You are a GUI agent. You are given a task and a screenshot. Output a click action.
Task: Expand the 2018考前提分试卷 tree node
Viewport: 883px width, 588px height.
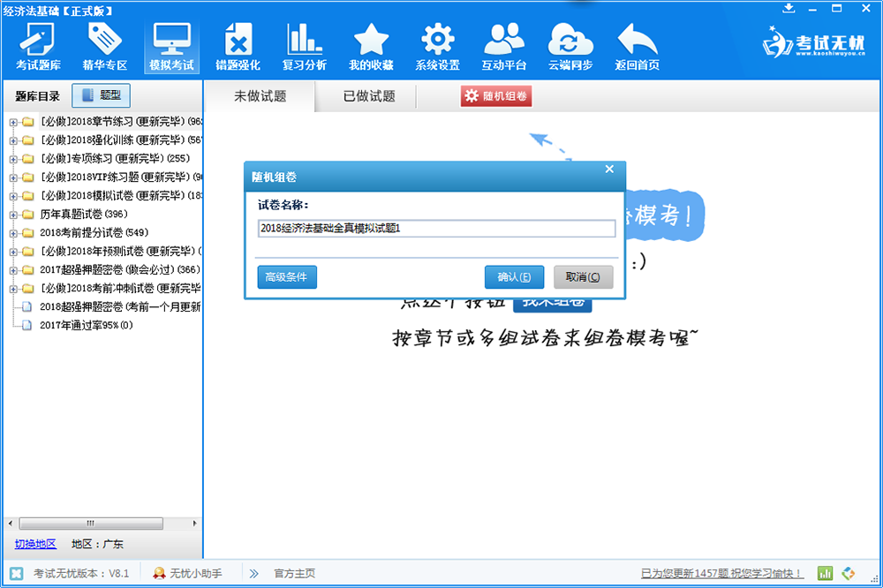[x=13, y=233]
